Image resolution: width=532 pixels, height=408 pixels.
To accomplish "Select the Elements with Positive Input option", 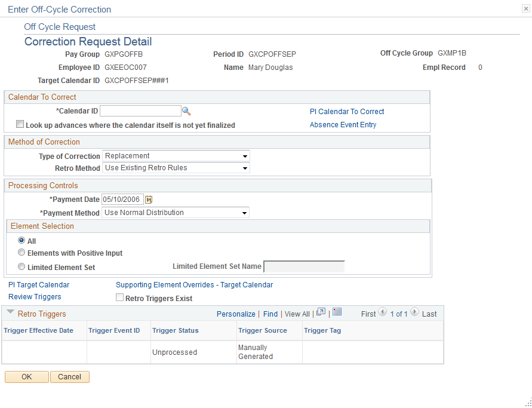I will (x=21, y=252).
